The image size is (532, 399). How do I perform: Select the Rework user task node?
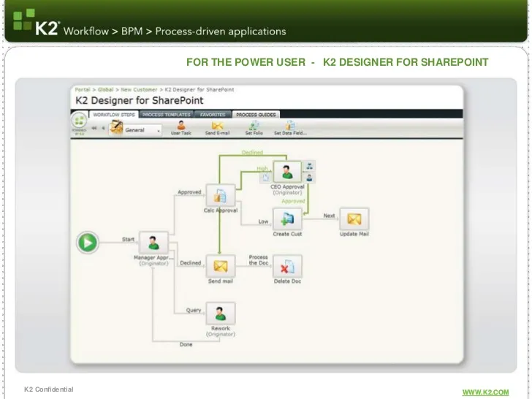click(x=221, y=313)
